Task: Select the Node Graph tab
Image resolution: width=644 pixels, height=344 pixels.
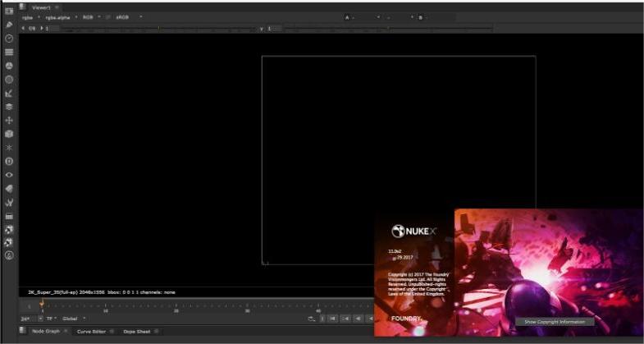Action: click(45, 332)
